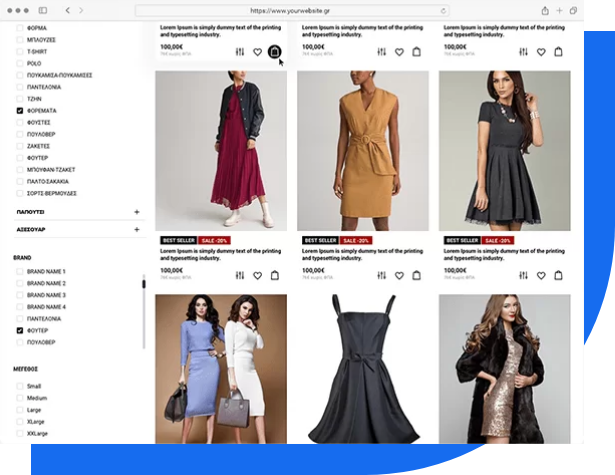Click the ΣΟΡΤΣ-ΒΕΡΜΟΥΔΕΣ category label
The image size is (615, 475).
(52, 193)
